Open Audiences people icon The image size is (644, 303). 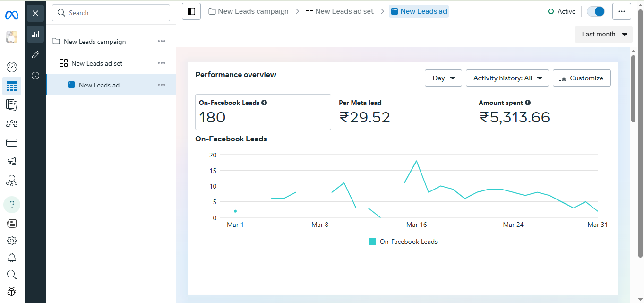coord(12,124)
